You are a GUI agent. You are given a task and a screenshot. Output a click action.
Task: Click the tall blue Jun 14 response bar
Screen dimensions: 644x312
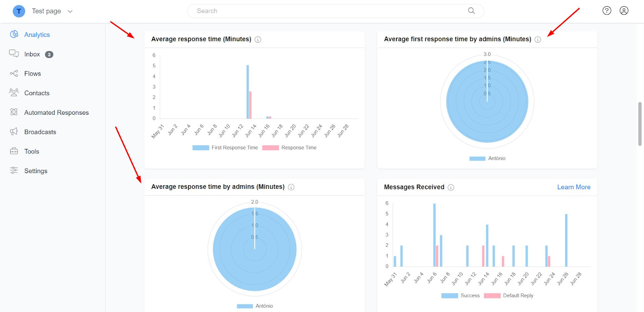248,92
